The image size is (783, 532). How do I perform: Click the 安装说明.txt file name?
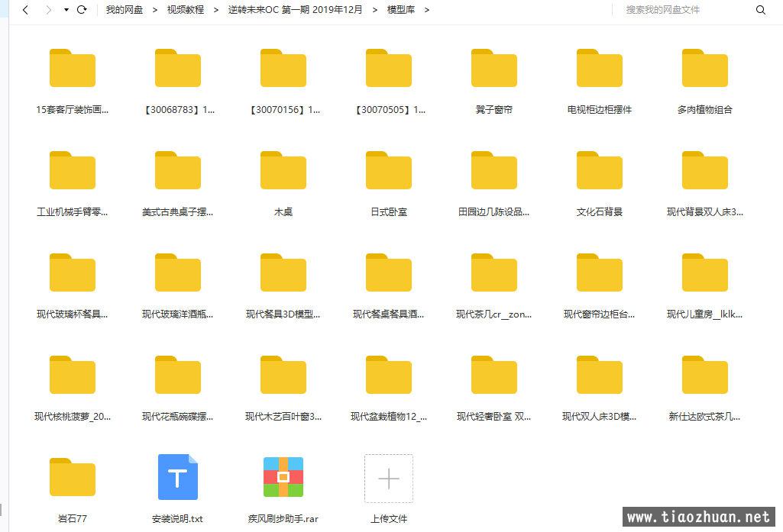(x=177, y=519)
